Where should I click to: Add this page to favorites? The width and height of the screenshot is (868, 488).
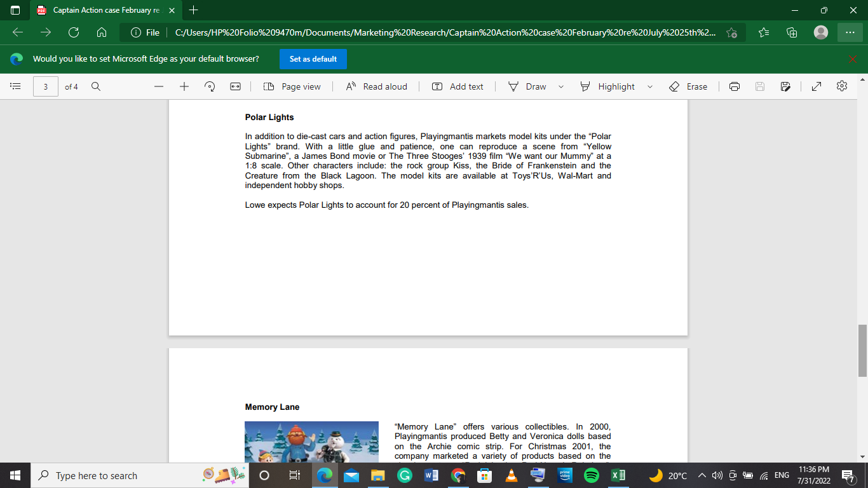[x=732, y=32]
